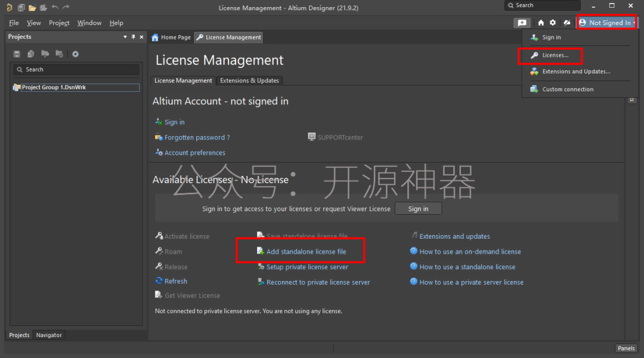Click Save All icon in title bar

pos(21,7)
